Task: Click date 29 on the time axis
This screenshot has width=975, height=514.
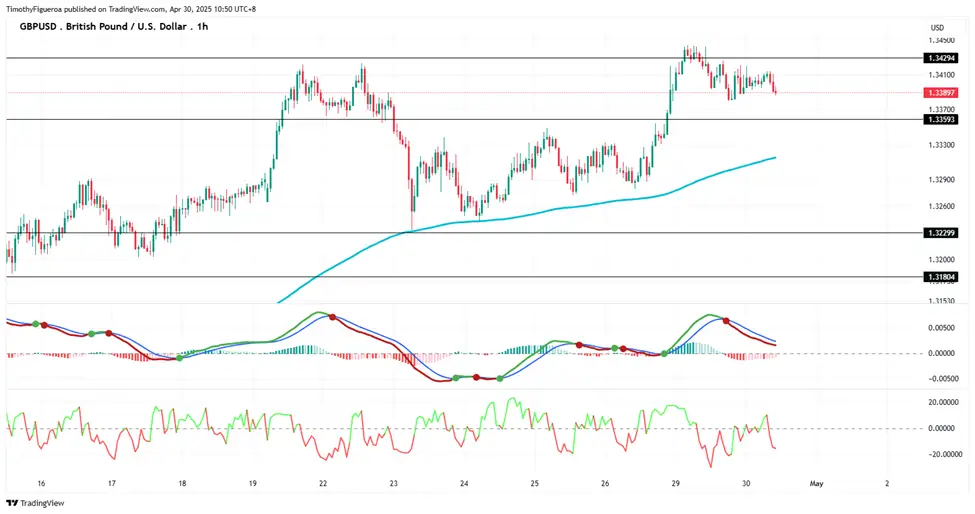Action: (676, 483)
